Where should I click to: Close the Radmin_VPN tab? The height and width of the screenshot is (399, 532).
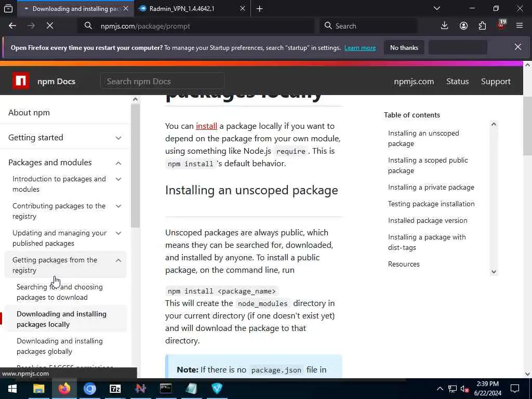tap(242, 8)
